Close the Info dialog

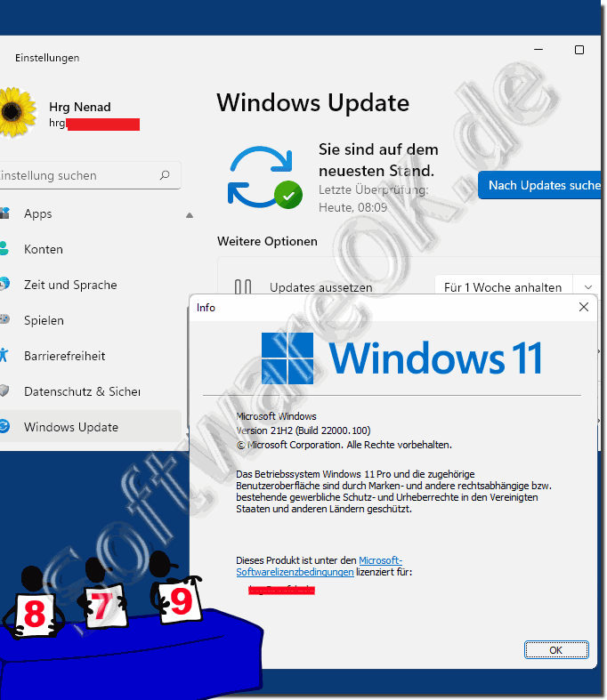pyautogui.click(x=583, y=307)
